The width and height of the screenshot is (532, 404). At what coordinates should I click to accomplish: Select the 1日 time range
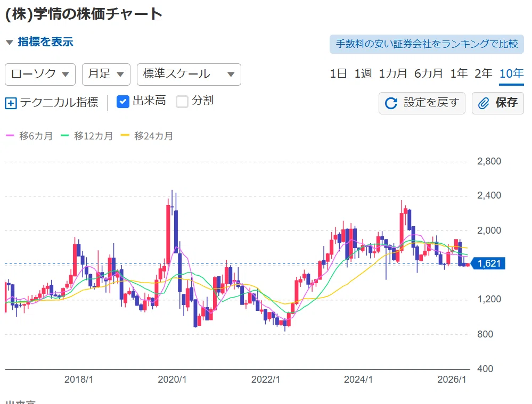pyautogui.click(x=338, y=73)
